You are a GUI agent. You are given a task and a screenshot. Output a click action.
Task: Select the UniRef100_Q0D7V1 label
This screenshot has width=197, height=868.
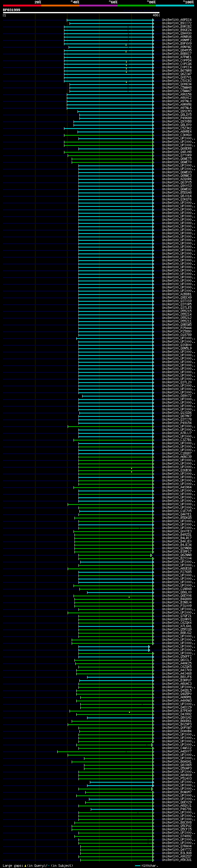tap(177, 78)
